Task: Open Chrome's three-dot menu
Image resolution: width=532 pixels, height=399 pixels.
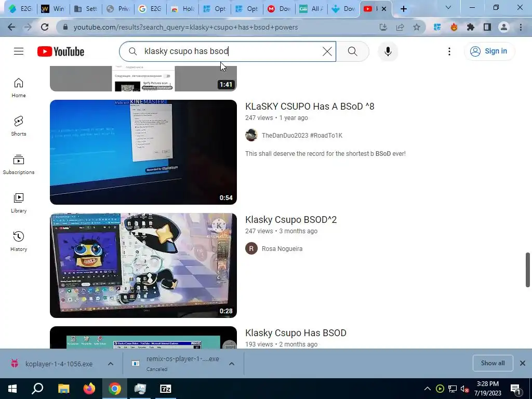Action: 521,27
